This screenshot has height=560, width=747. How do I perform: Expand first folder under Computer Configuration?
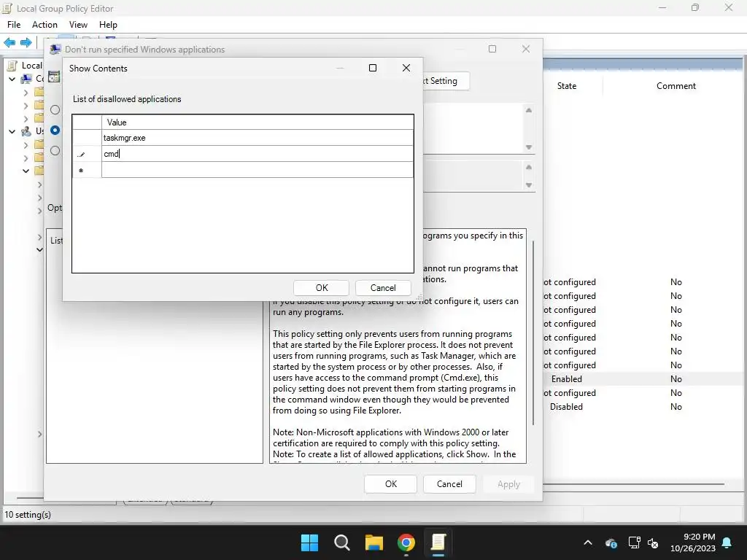[26, 93]
